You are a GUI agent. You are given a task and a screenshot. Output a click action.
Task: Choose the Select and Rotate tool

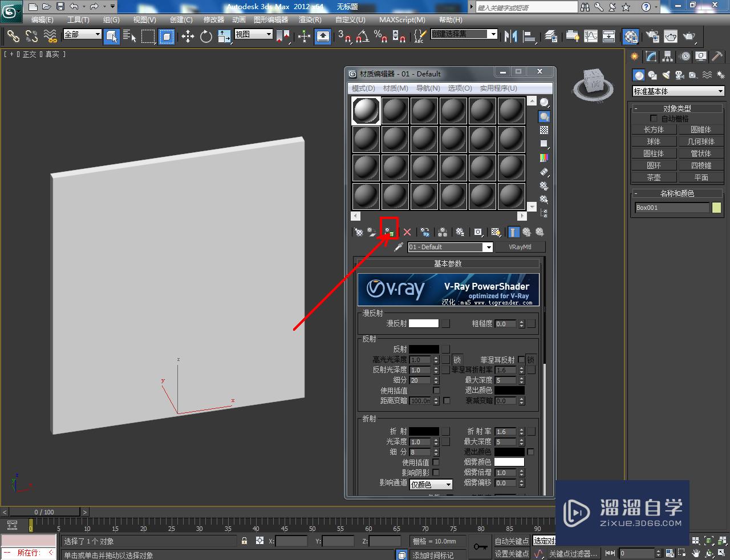tap(206, 36)
